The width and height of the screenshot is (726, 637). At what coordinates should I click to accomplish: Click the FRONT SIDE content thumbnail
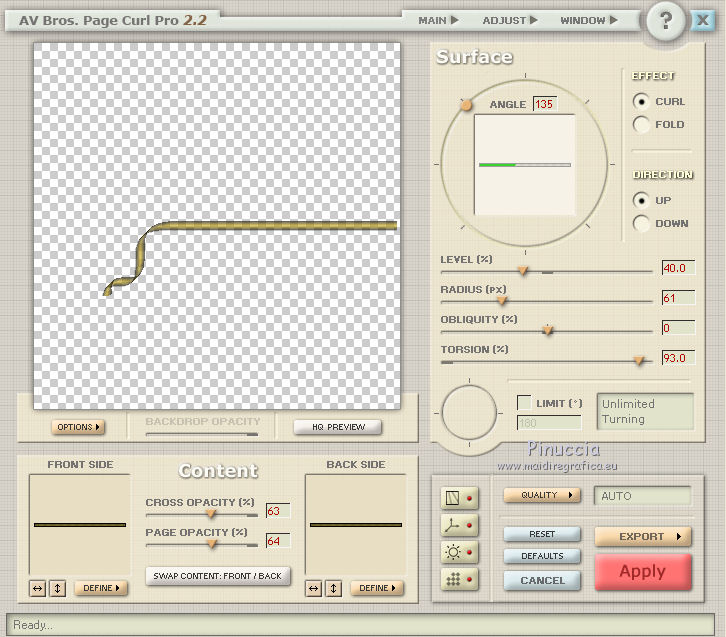click(80, 525)
